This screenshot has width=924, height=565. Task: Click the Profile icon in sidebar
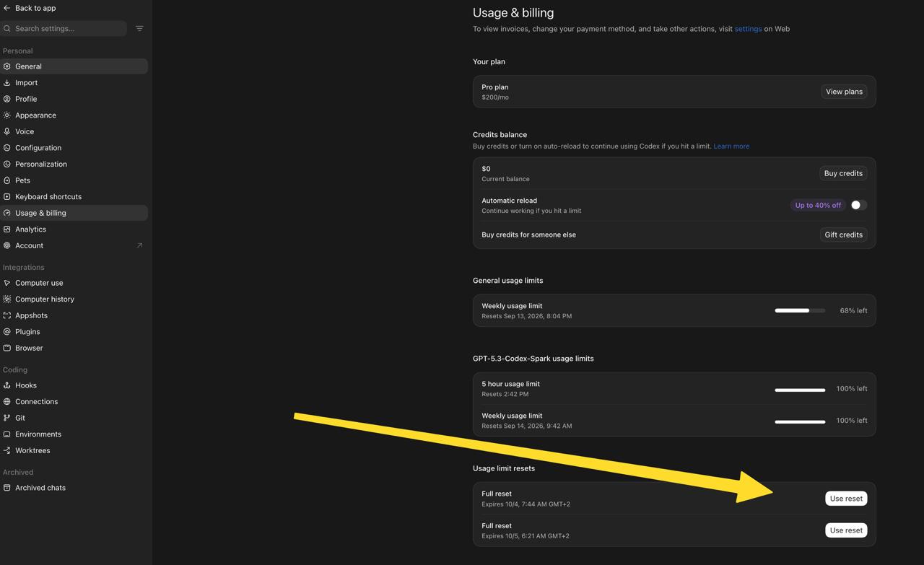pos(7,99)
